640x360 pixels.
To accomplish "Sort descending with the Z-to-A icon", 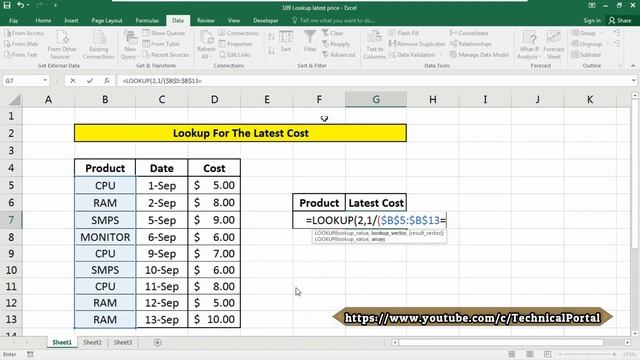I will pos(271,51).
